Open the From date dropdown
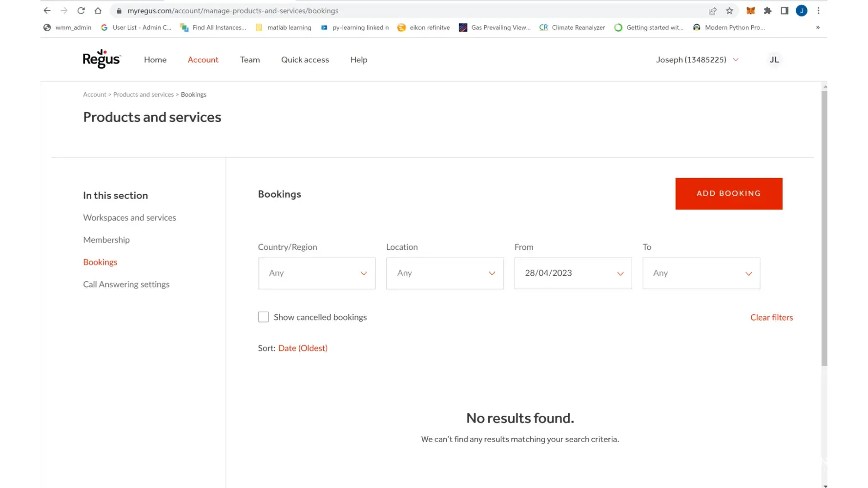868x488 pixels. click(573, 273)
